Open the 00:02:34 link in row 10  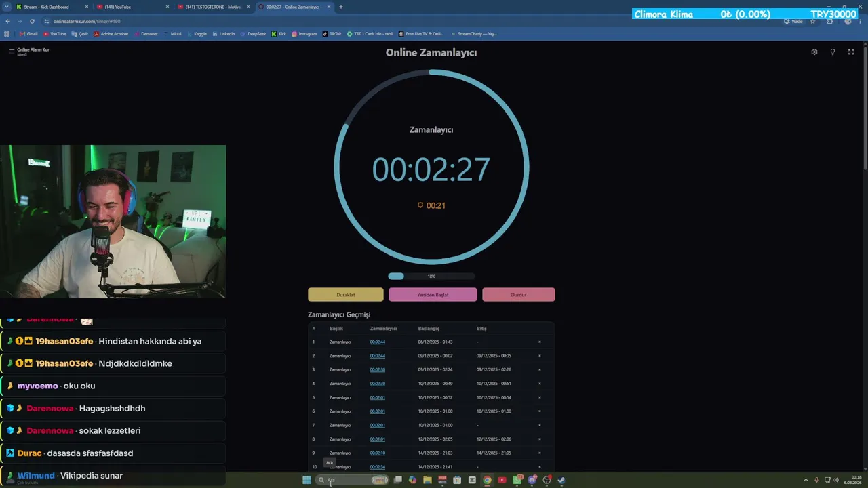pos(378,467)
